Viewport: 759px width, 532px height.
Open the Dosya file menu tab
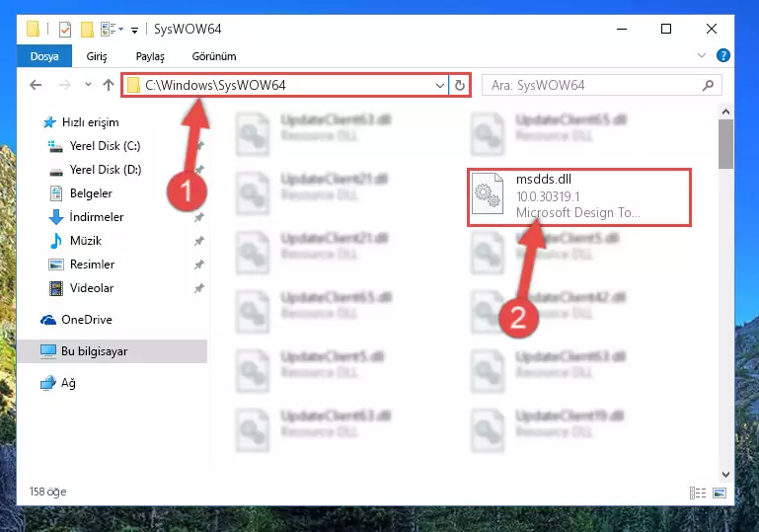pos(44,56)
